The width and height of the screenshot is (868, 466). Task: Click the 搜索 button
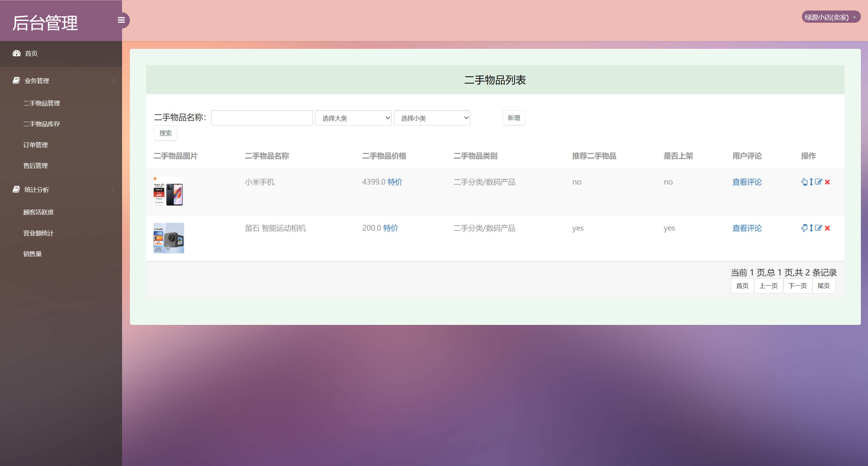click(x=165, y=133)
